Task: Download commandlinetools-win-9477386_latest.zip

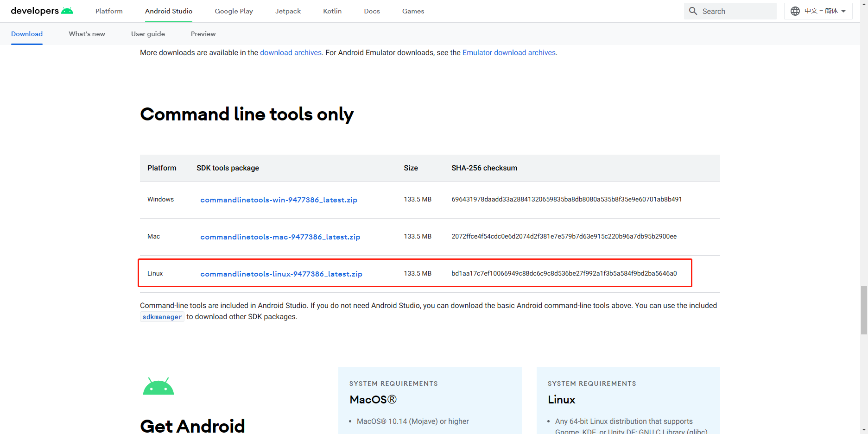Action: [279, 200]
